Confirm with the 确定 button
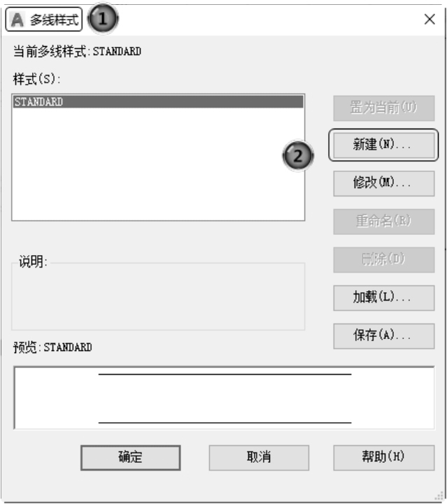447x504 pixels. (x=131, y=457)
